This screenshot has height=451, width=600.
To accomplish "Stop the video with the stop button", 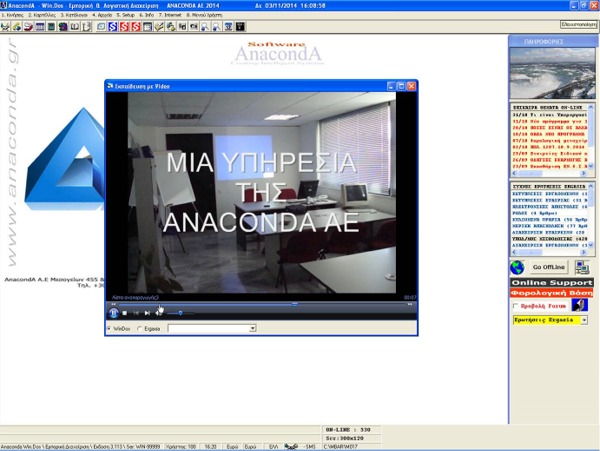I will coord(125,313).
